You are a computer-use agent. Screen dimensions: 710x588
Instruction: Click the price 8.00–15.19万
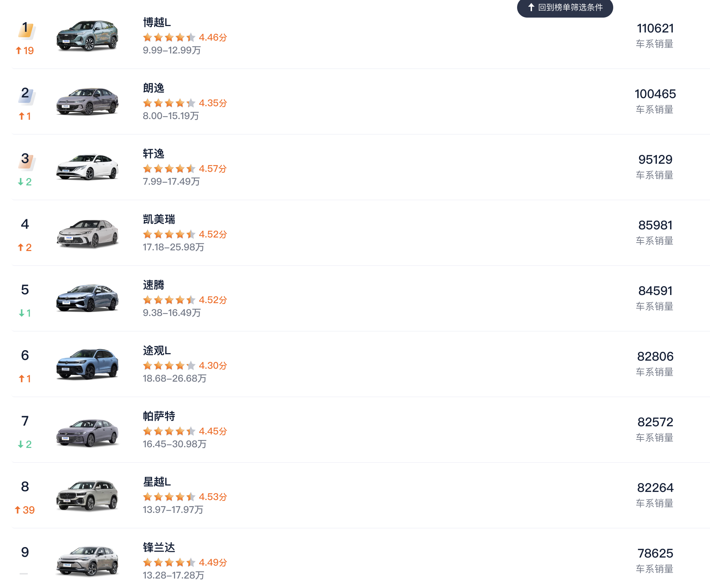pyautogui.click(x=171, y=116)
